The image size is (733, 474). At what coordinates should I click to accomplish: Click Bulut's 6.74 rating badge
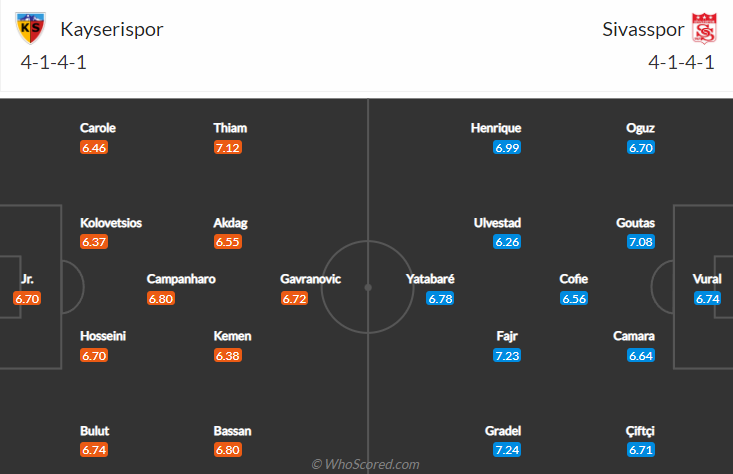coord(94,450)
